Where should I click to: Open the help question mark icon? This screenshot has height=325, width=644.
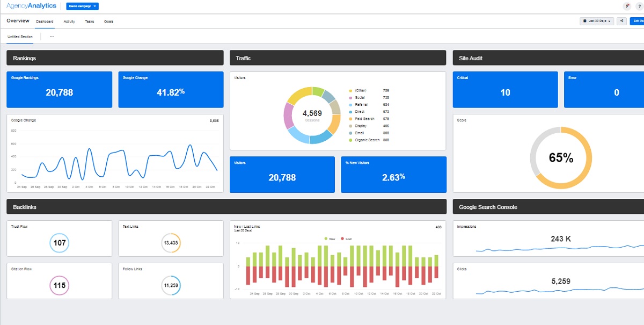click(640, 6)
